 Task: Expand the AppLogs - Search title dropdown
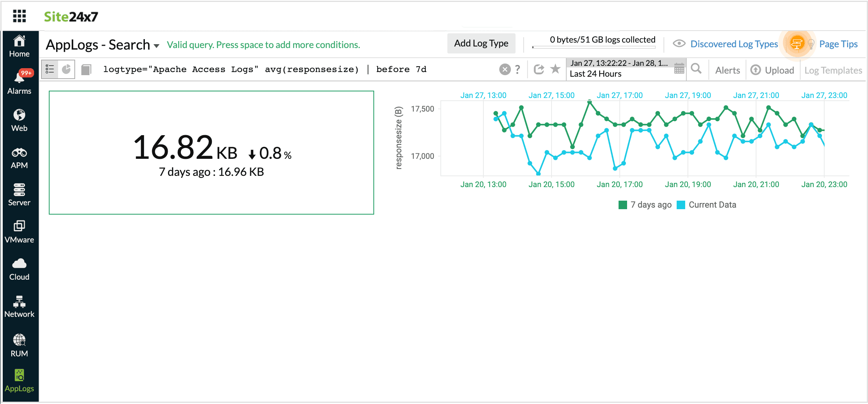click(156, 46)
